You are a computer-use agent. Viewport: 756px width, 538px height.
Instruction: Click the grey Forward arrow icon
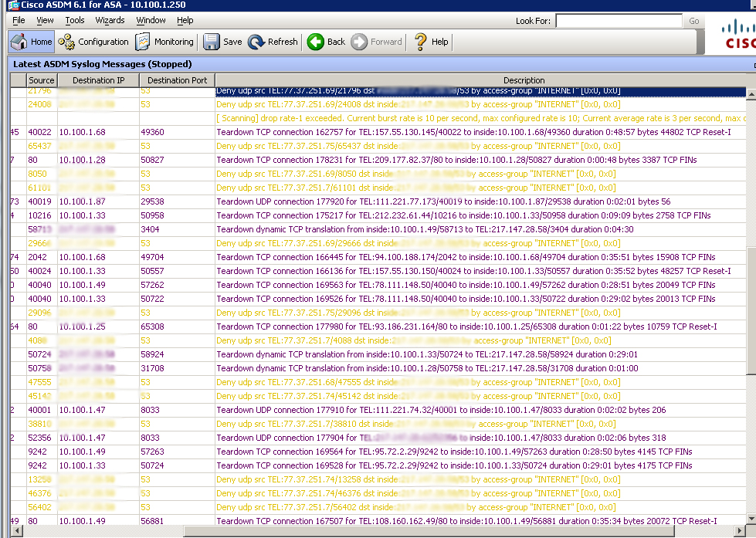pos(359,42)
